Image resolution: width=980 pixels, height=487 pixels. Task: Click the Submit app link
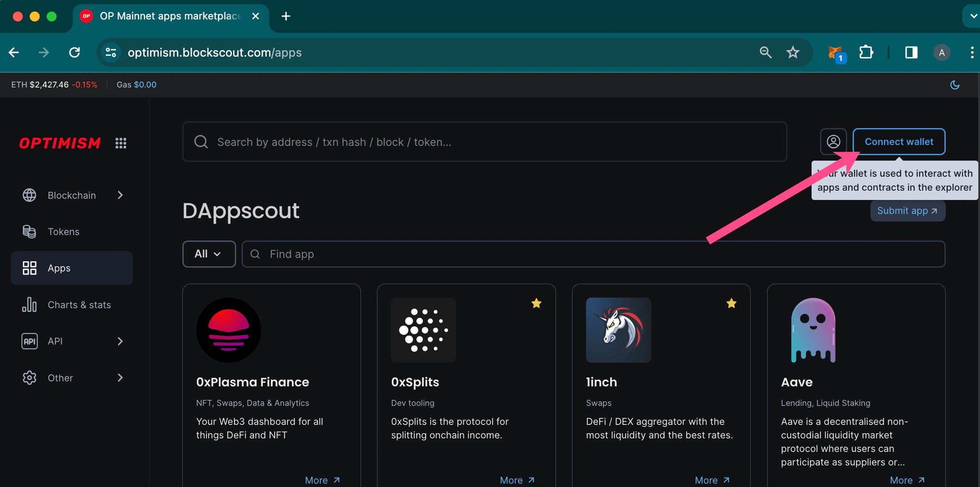click(907, 211)
